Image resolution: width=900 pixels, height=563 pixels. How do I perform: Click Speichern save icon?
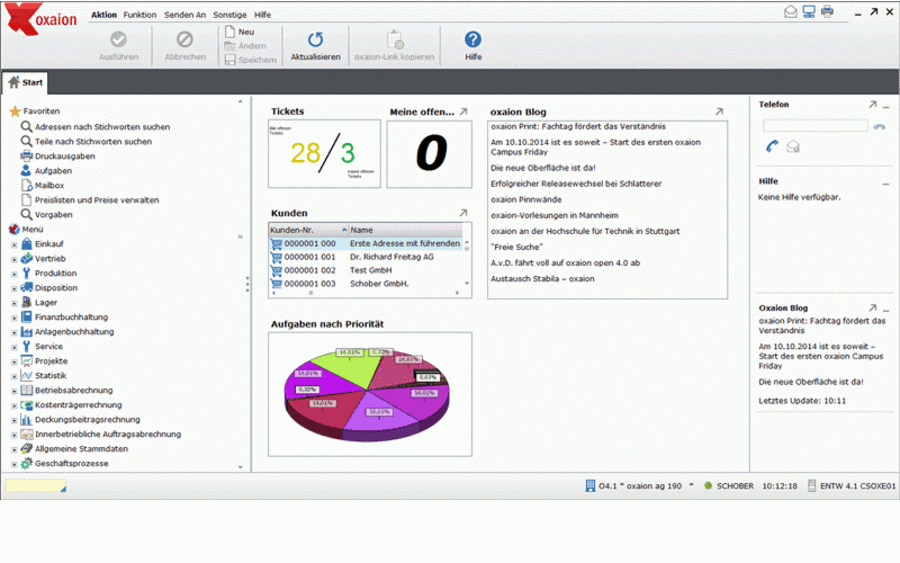[230, 60]
